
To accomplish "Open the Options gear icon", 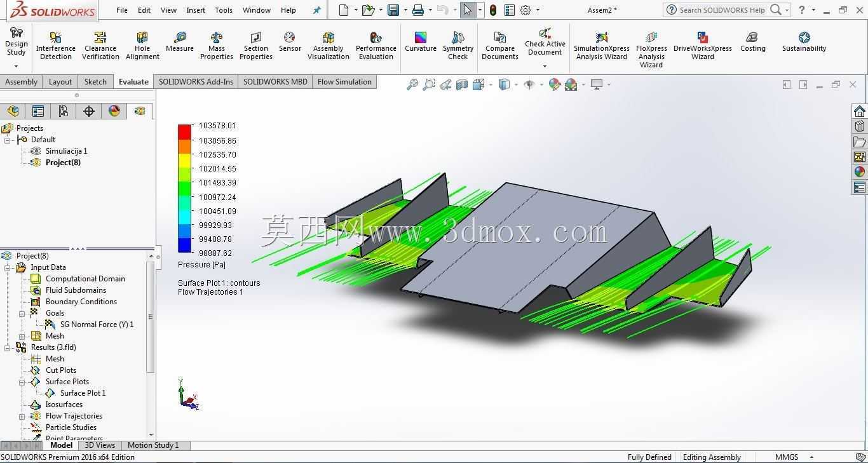I will pos(526,10).
